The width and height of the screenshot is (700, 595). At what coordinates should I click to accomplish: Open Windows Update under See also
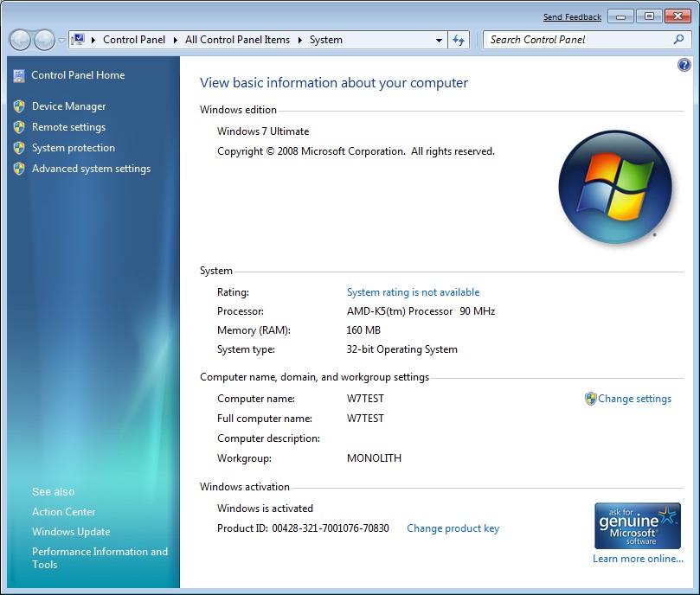pyautogui.click(x=71, y=532)
